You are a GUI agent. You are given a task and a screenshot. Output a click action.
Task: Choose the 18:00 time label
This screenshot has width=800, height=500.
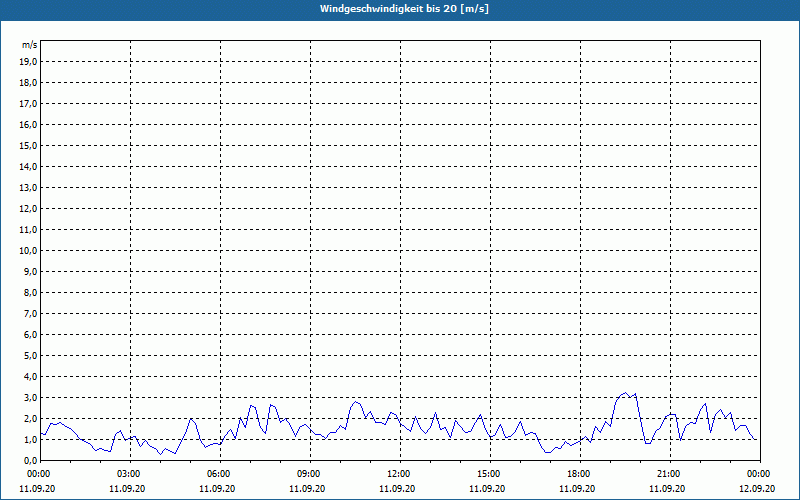pyautogui.click(x=580, y=474)
